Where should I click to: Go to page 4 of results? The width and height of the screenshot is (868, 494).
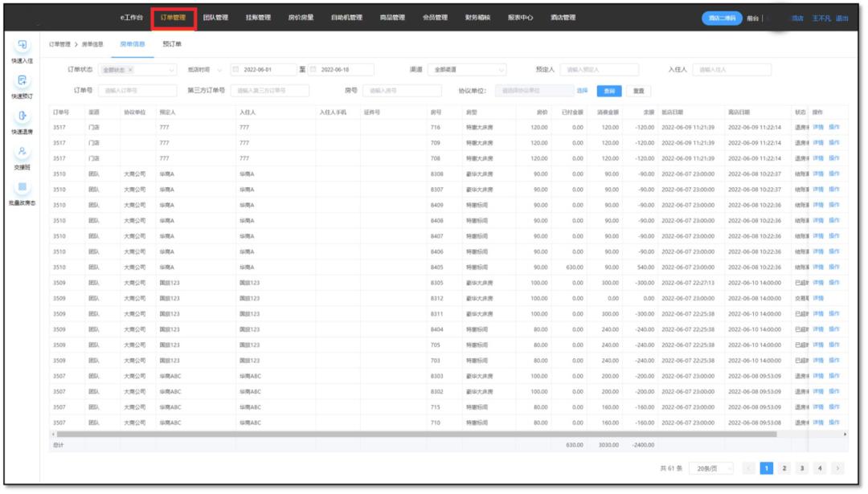click(821, 468)
